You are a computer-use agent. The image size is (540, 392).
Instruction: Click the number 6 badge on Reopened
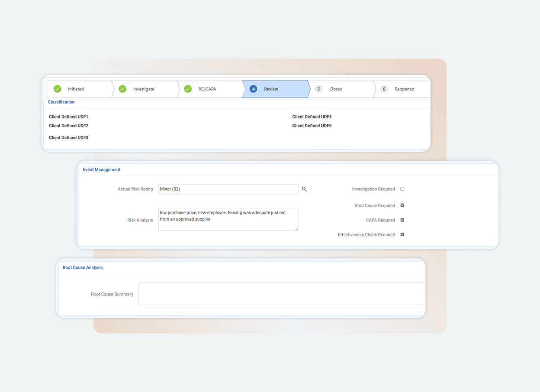[x=384, y=89]
